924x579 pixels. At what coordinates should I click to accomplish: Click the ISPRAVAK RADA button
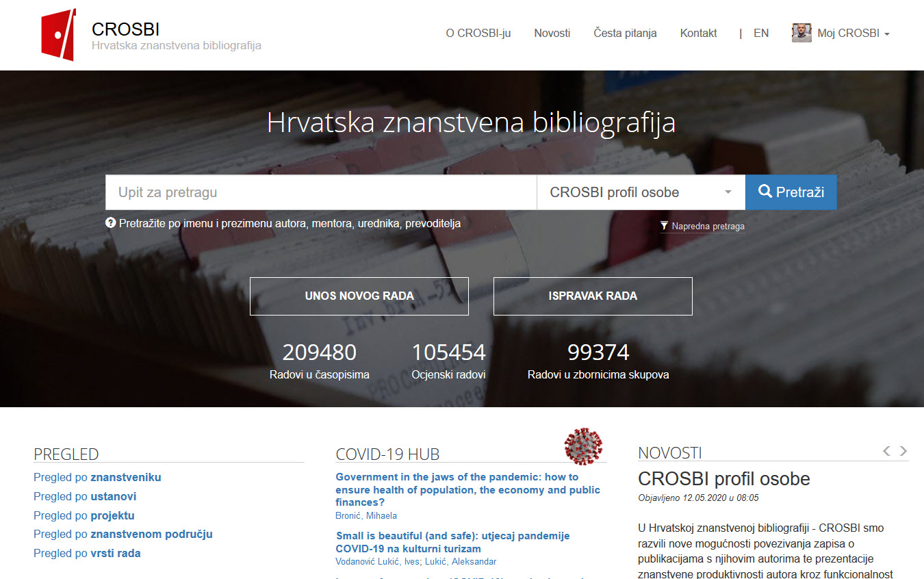point(593,296)
